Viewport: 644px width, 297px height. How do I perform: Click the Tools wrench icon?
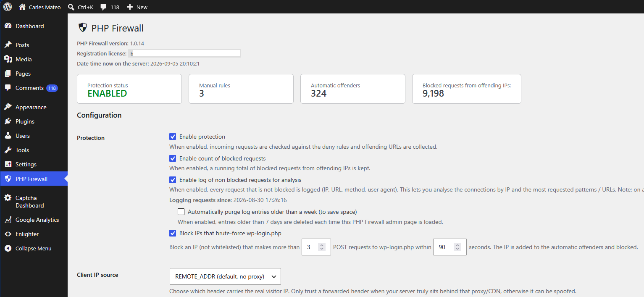pos(8,150)
